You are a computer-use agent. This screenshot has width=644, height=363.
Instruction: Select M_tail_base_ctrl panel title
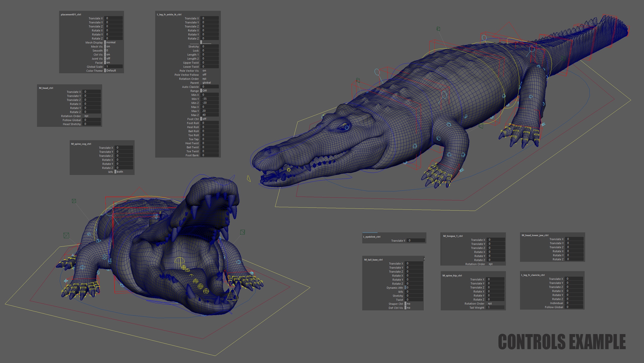point(373,260)
